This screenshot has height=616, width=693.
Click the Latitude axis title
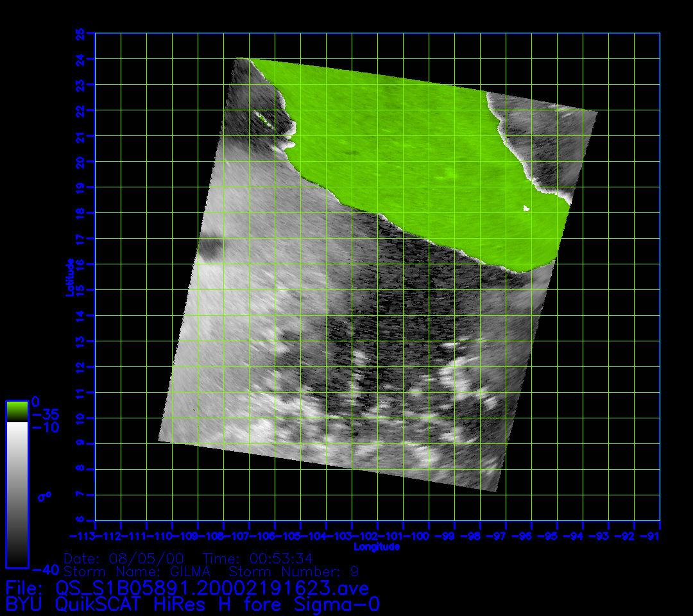coord(70,277)
